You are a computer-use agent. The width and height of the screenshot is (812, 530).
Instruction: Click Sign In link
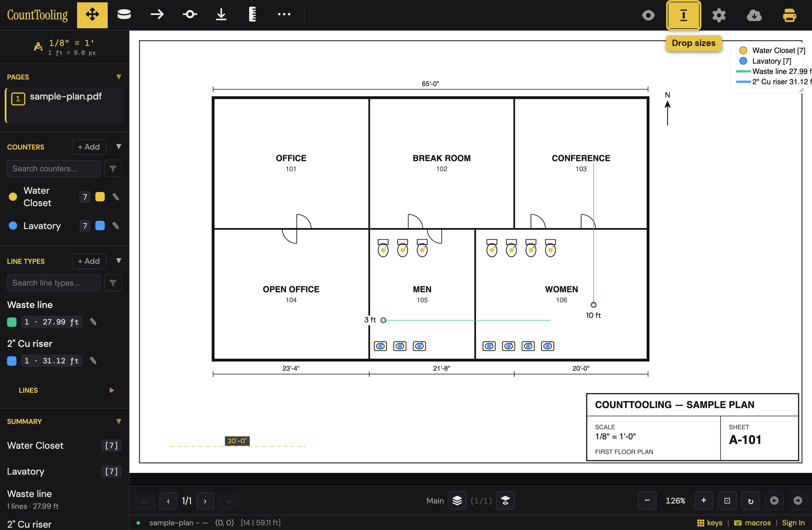793,523
